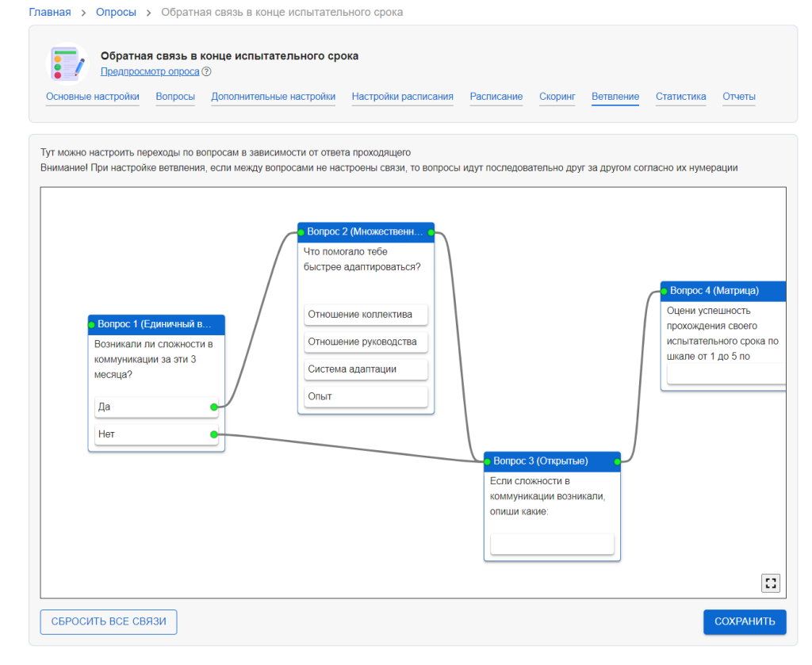
Task: Open the Предпросмотр опроса link
Action: click(x=150, y=71)
